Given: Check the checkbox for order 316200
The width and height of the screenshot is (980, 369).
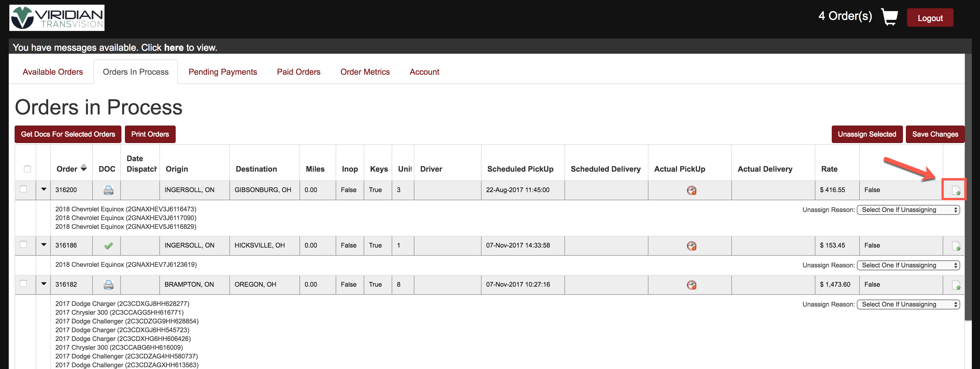Looking at the screenshot, I should [x=24, y=189].
